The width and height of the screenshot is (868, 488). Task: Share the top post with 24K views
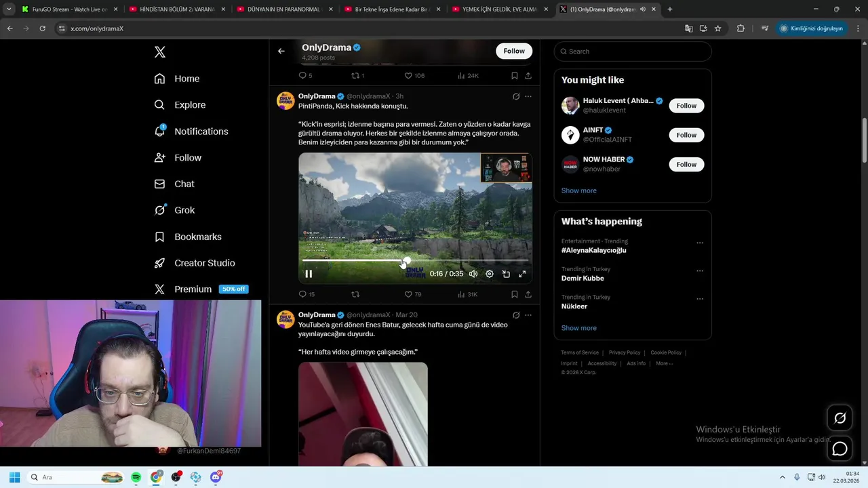click(528, 76)
